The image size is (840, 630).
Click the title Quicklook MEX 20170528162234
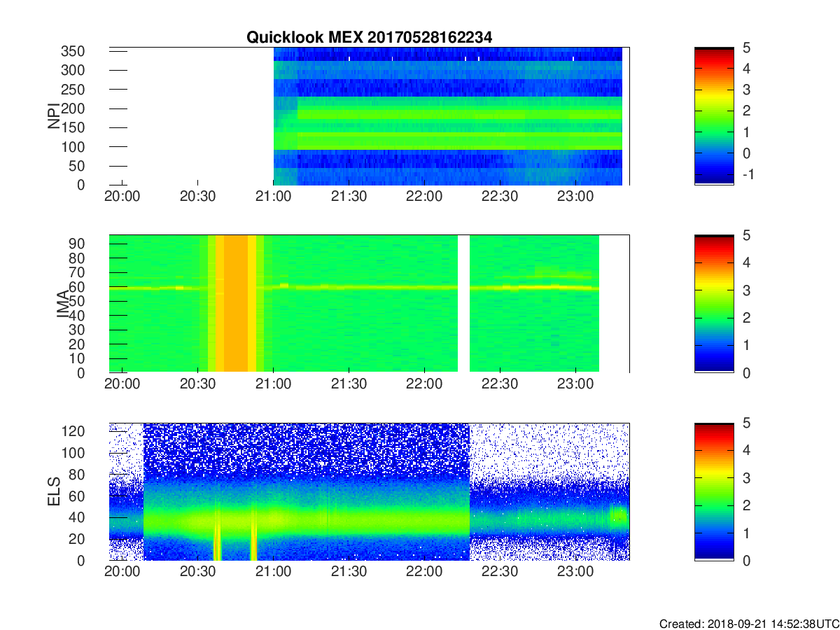pyautogui.click(x=369, y=38)
